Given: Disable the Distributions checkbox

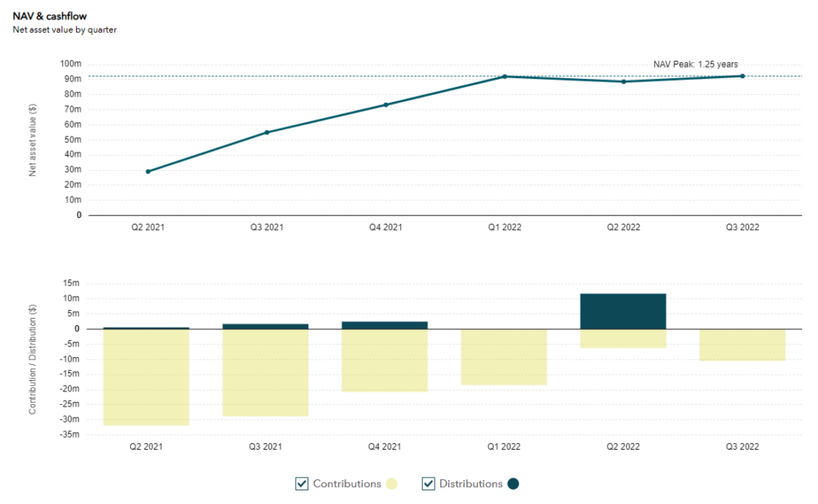Looking at the screenshot, I should point(427,483).
